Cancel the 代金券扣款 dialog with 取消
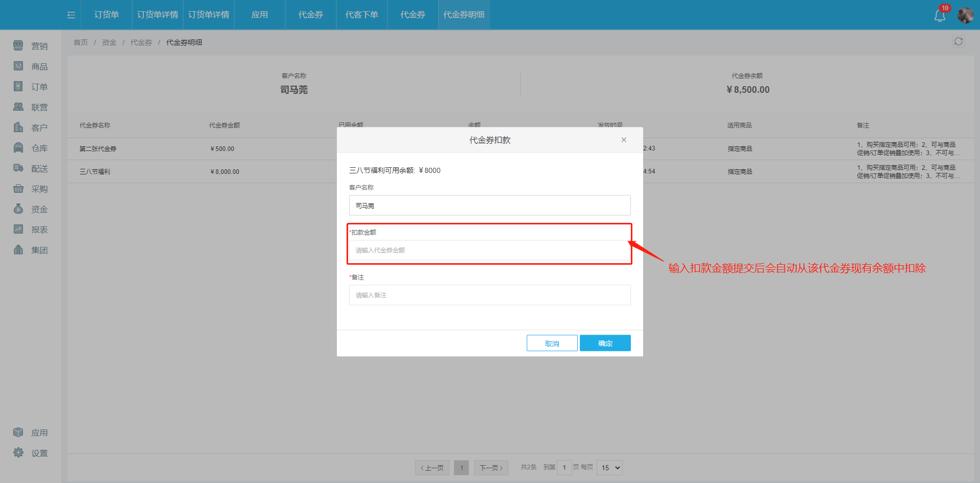 [552, 343]
